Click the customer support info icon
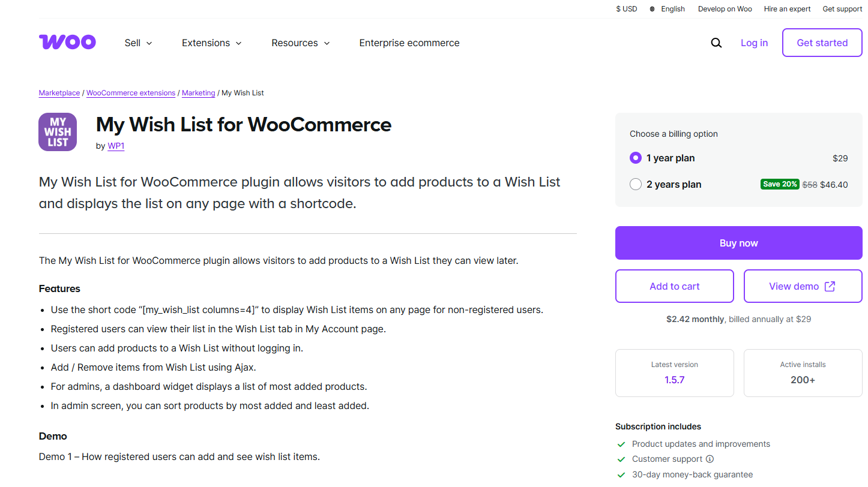This screenshot has height=487, width=868. coord(710,459)
